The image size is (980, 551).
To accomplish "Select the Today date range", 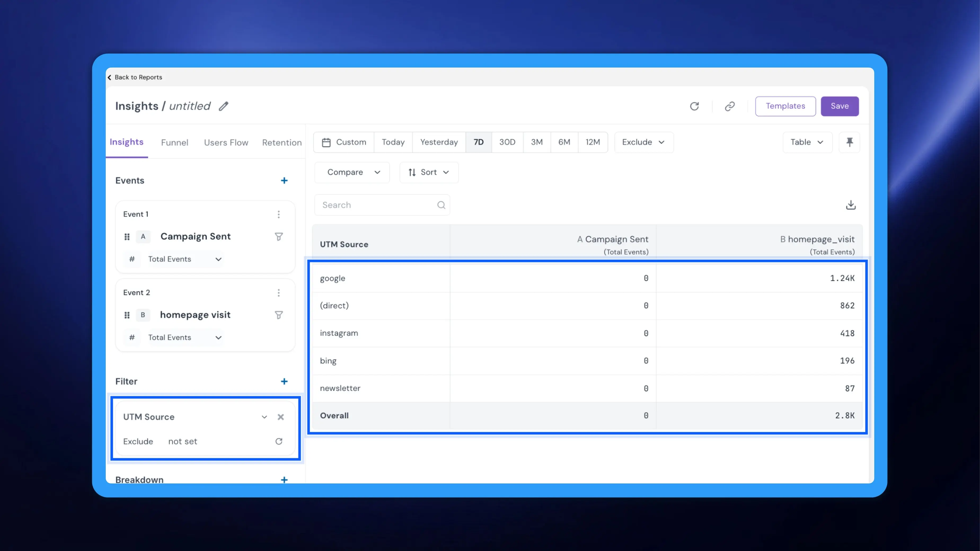I will pyautogui.click(x=393, y=142).
